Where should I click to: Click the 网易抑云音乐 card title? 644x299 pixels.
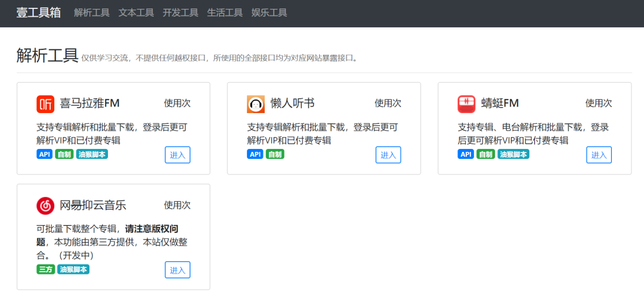click(93, 205)
